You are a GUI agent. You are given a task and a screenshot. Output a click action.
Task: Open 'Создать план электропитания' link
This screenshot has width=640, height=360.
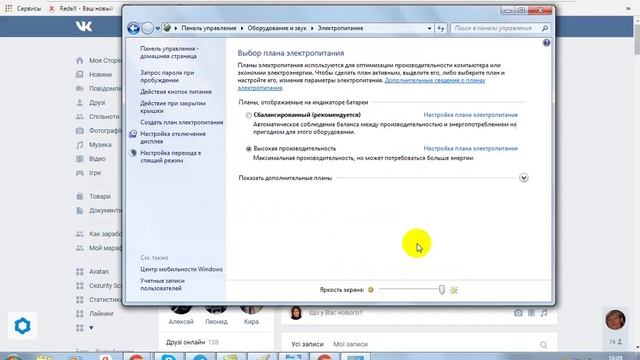182,122
